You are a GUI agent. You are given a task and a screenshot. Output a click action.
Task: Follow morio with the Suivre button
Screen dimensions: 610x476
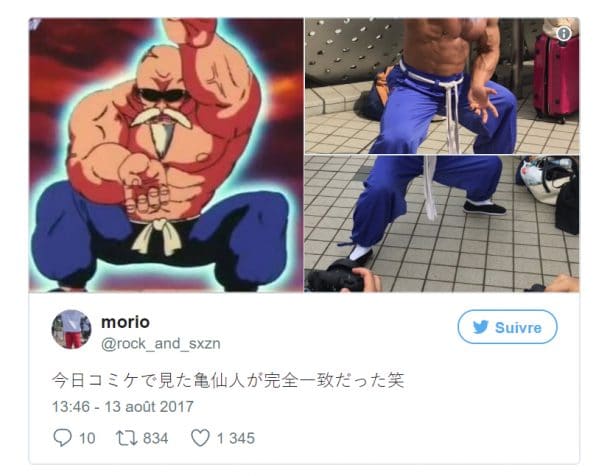pos(507,327)
